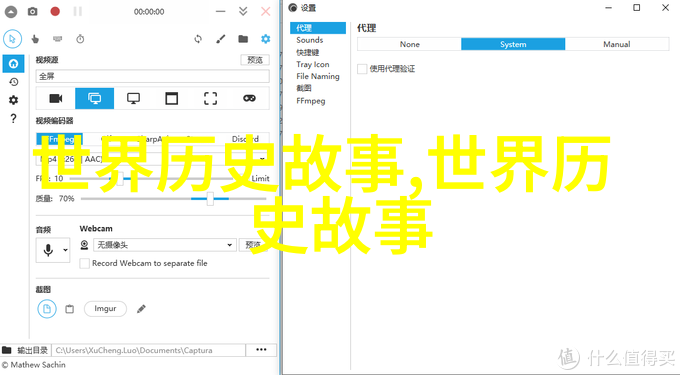Image resolution: width=680 pixels, height=375 pixels.
Task: Select video camera only source icon
Action: (56, 98)
